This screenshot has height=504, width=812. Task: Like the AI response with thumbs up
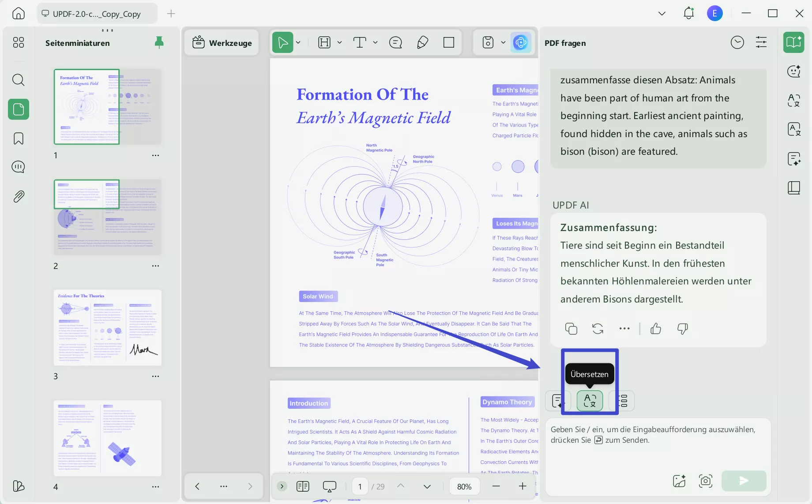coord(656,329)
